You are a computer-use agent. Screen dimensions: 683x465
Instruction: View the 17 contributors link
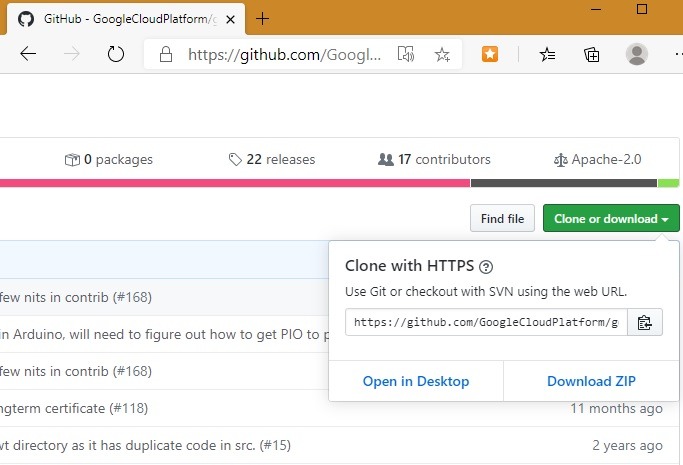(x=434, y=159)
